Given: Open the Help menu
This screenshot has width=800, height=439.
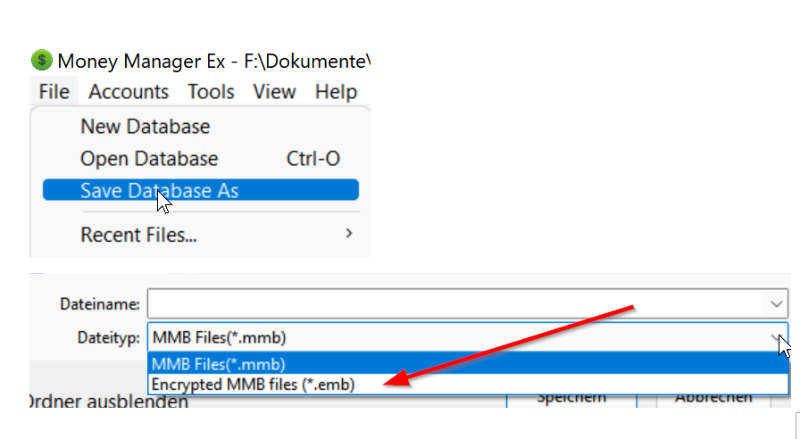Looking at the screenshot, I should 336,92.
